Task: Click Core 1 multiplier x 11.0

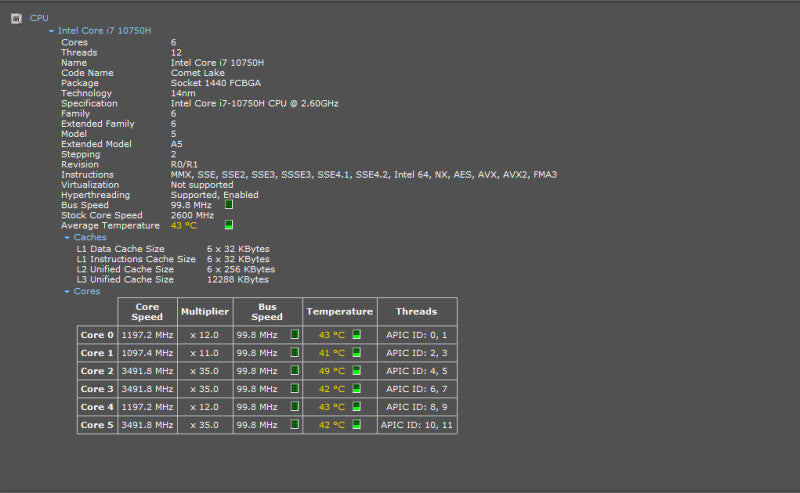Action: coord(204,353)
